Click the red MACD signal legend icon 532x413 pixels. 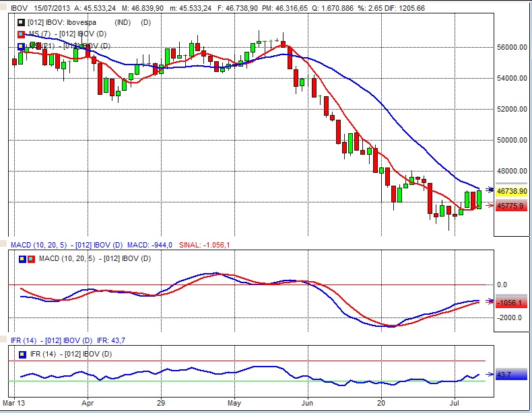click(x=30, y=258)
